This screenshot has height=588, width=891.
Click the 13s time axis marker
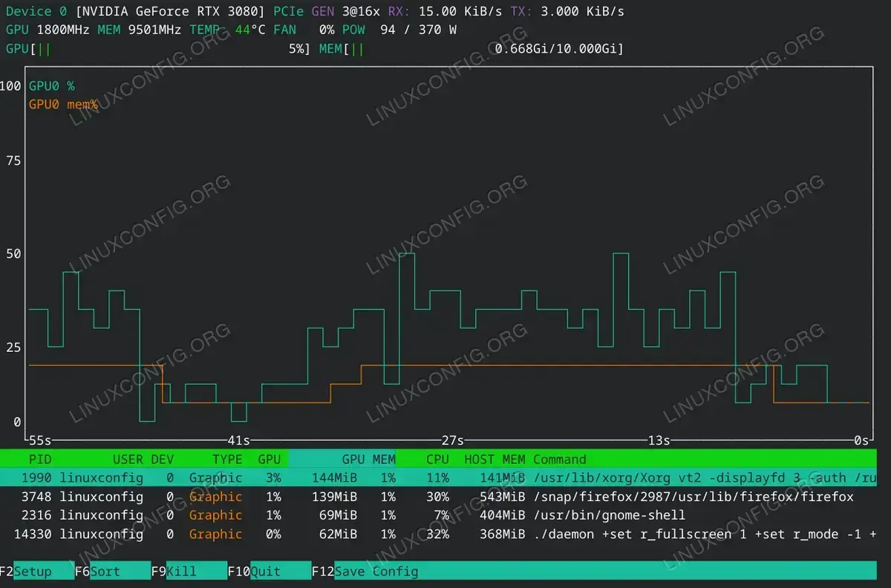point(659,440)
